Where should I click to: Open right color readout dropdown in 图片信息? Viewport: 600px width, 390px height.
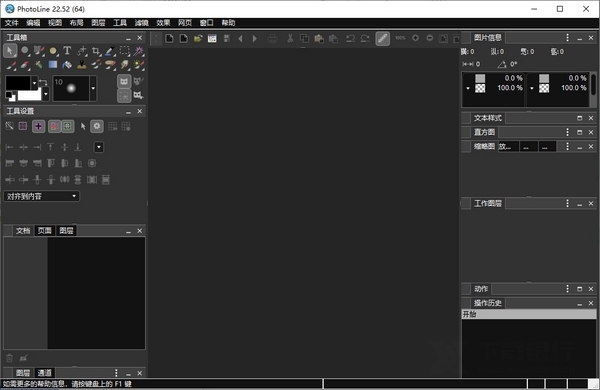532,88
